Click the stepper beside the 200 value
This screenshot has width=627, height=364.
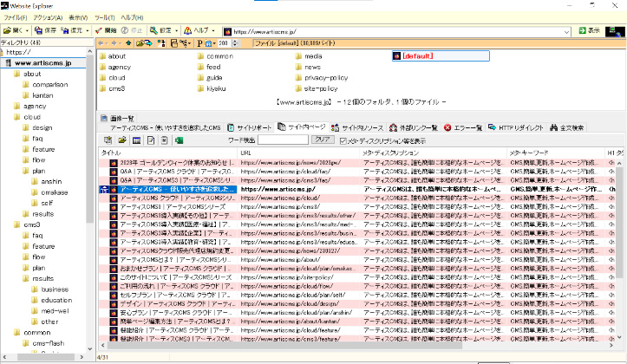coord(235,43)
